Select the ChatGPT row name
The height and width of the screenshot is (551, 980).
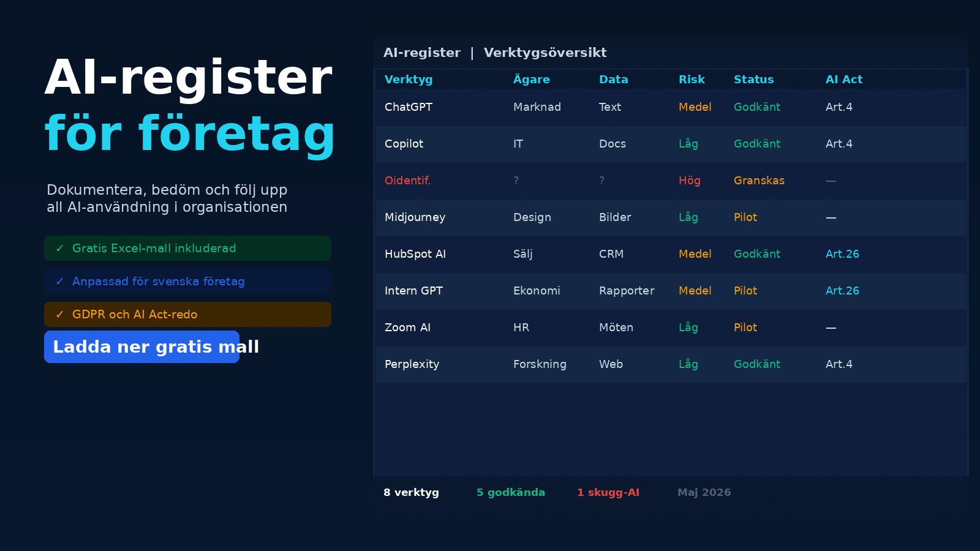(x=409, y=107)
